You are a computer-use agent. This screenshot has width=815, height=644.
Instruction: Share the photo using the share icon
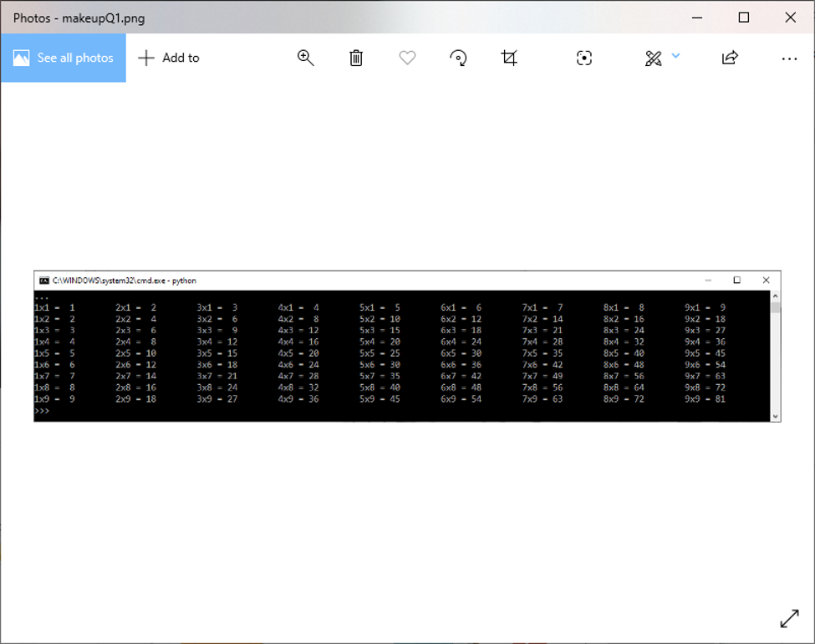(730, 58)
